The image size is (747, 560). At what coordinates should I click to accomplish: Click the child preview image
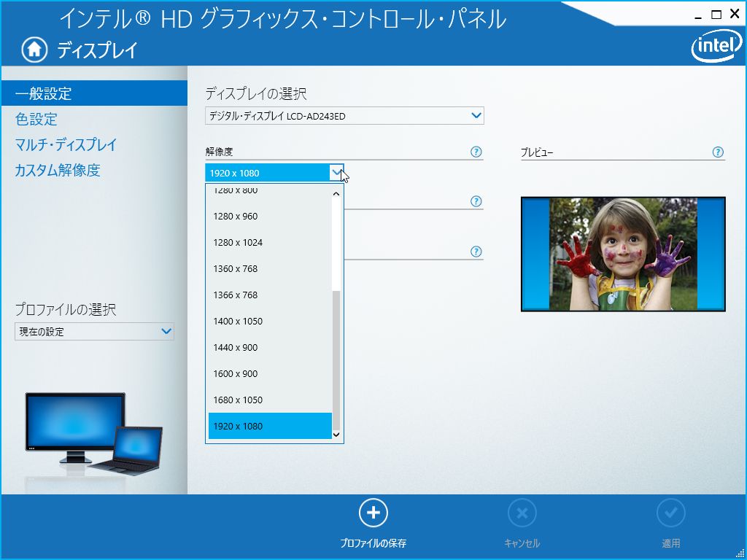pos(623,254)
